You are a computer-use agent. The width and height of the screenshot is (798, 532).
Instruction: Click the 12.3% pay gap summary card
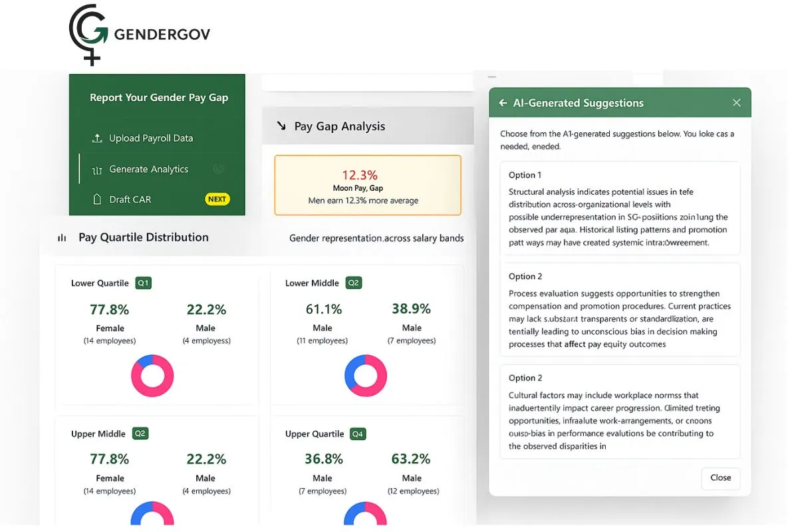[368, 186]
